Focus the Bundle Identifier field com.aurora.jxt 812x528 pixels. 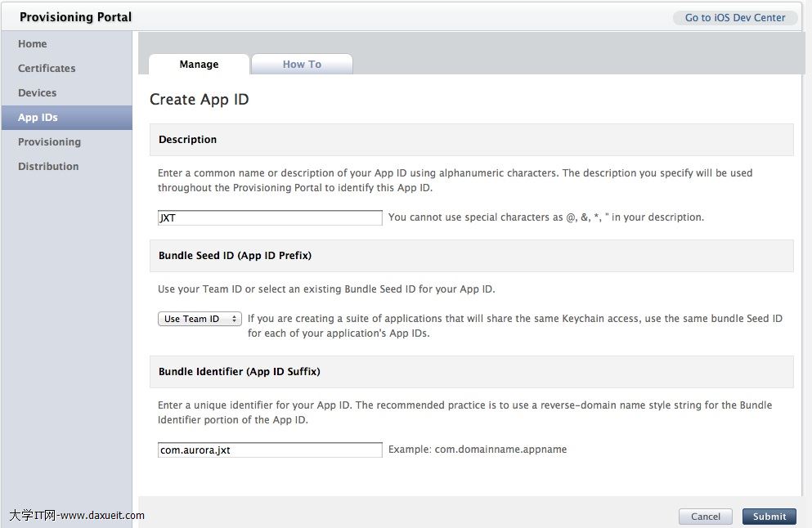pos(270,450)
